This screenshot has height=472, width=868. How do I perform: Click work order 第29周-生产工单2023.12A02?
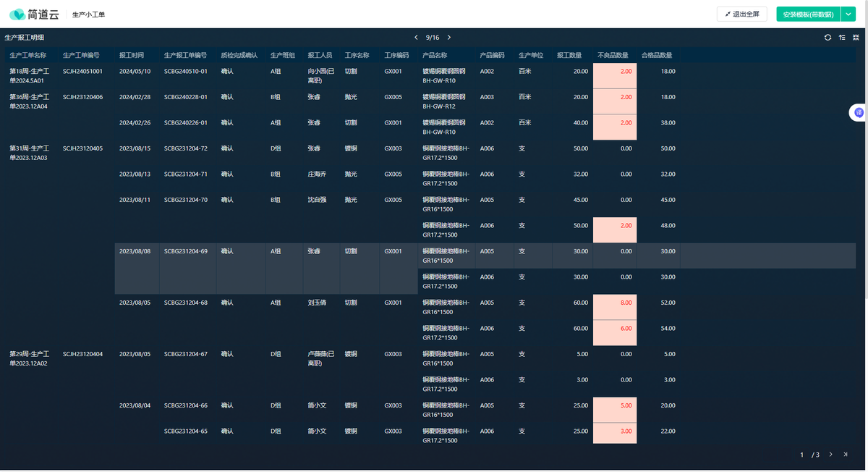(x=30, y=358)
